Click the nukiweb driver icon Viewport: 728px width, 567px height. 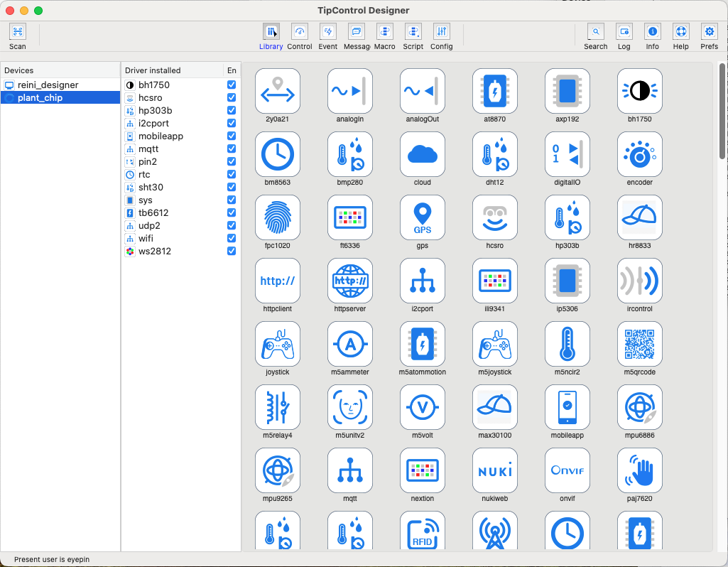click(x=494, y=471)
